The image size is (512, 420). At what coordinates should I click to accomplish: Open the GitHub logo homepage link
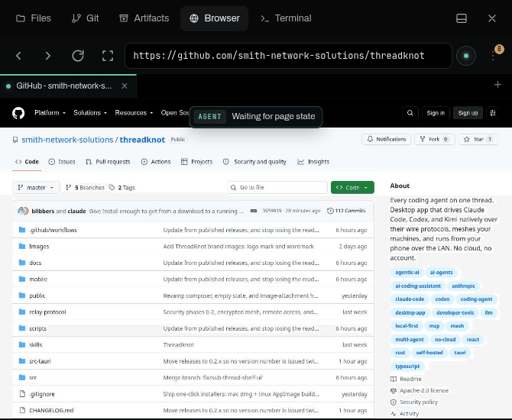[18, 113]
